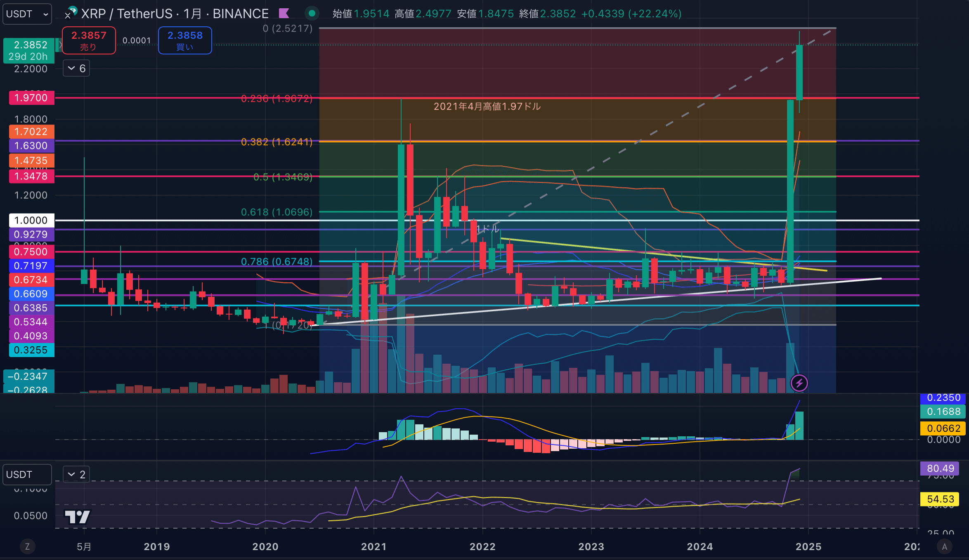Click the RSI 80.49 value label
The height and width of the screenshot is (560, 969).
coord(940,468)
